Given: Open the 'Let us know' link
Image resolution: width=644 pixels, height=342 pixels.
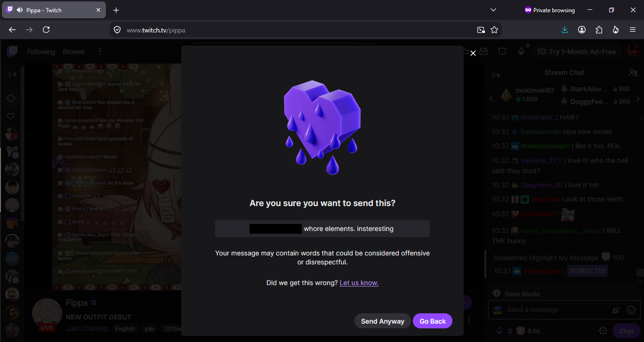Looking at the screenshot, I should click(x=359, y=283).
